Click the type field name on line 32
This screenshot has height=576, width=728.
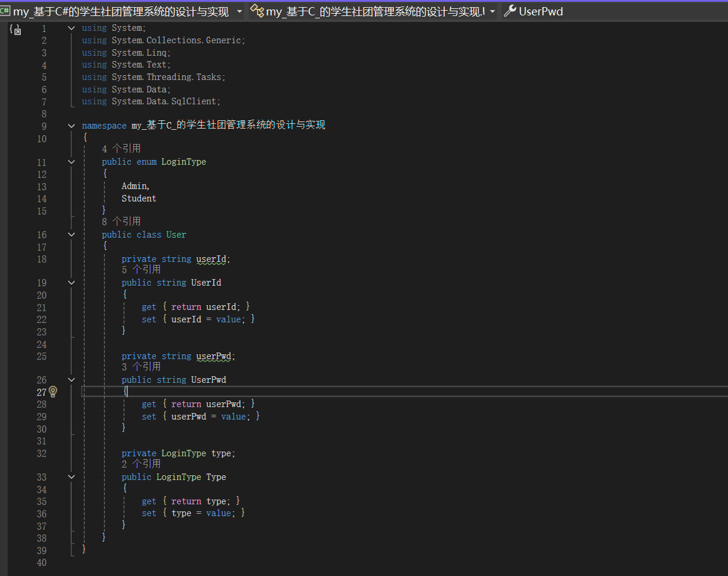coord(221,453)
